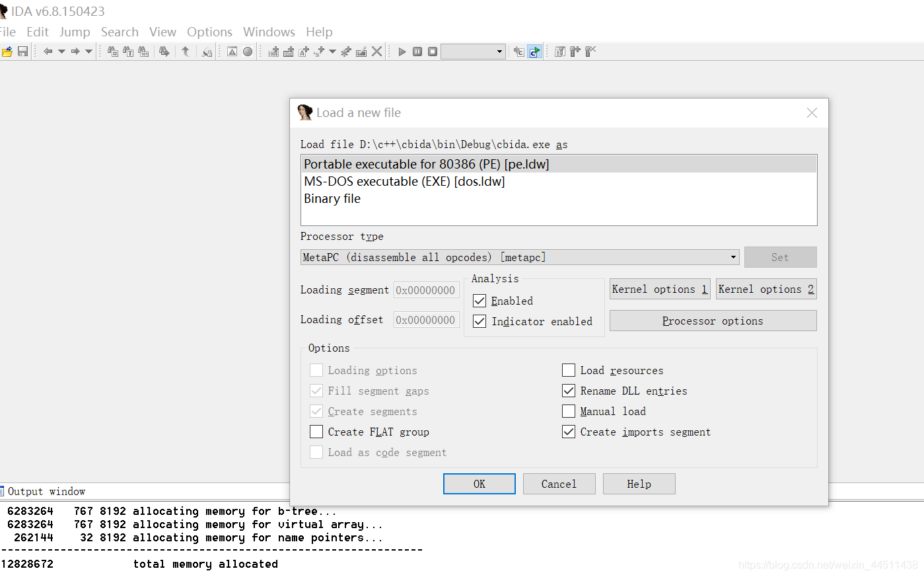Start the debugger with play icon

pyautogui.click(x=402, y=52)
